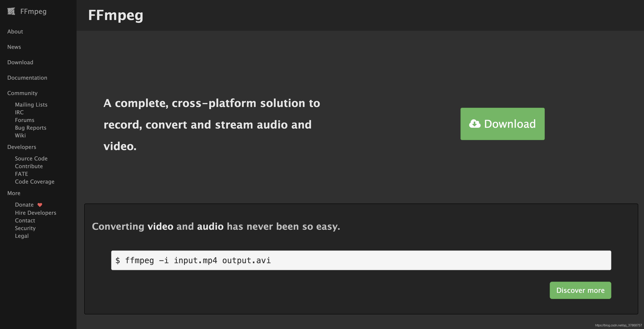644x329 pixels.
Task: Click the FFmpeg logo icon in sidebar
Action: [11, 11]
